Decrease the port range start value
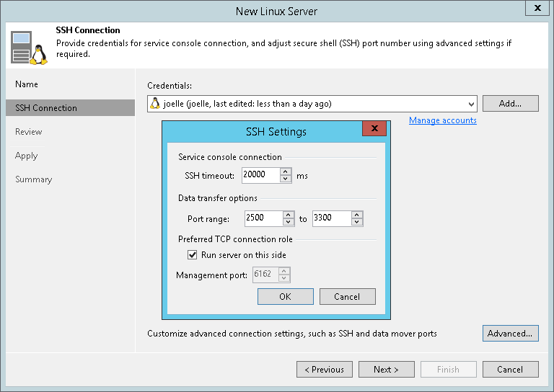 tap(289, 222)
